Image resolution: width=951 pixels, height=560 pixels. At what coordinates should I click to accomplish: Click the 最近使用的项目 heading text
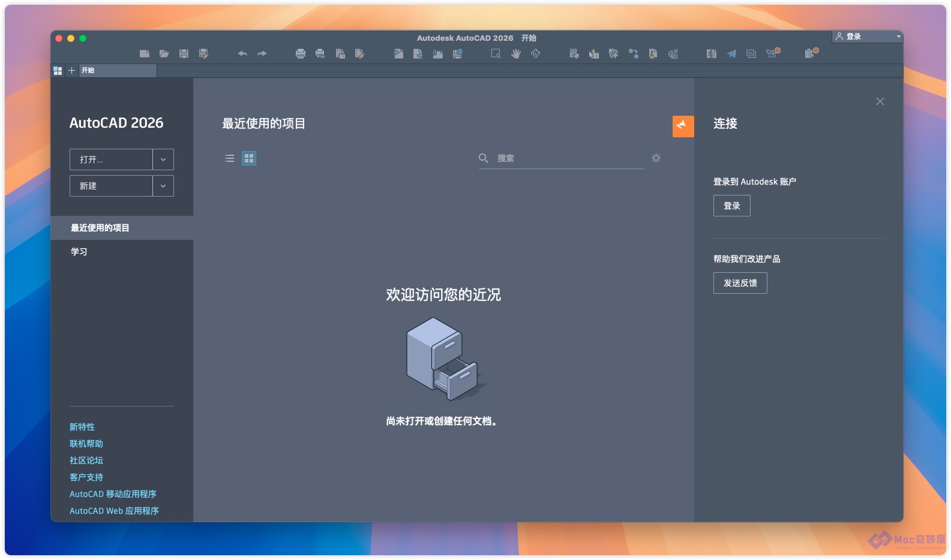click(264, 124)
